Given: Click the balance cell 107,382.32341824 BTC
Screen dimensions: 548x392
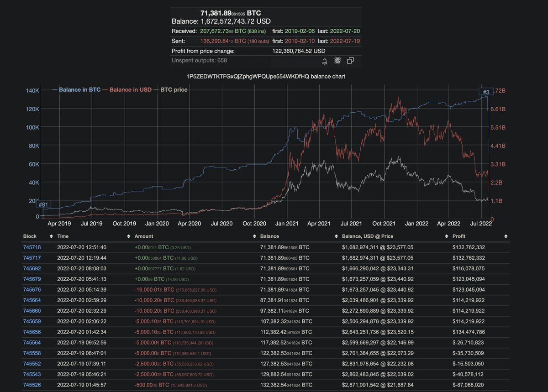Looking at the screenshot, I should pyautogui.click(x=286, y=321).
